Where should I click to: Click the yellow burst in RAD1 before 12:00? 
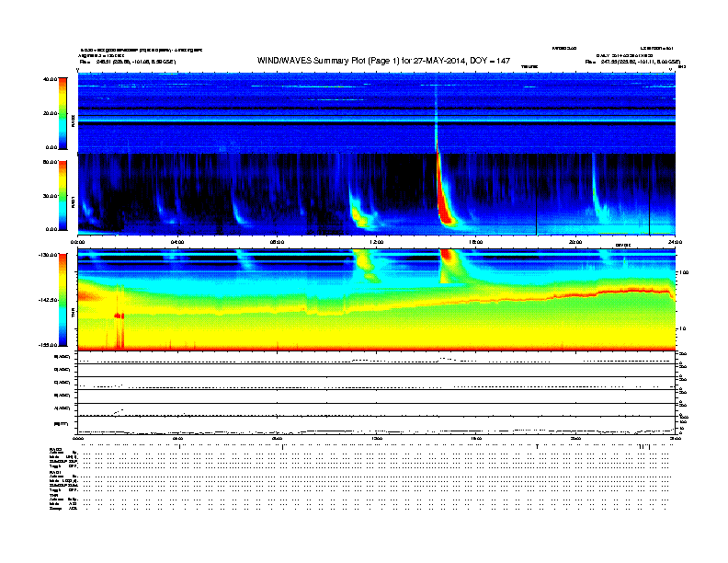click(359, 216)
